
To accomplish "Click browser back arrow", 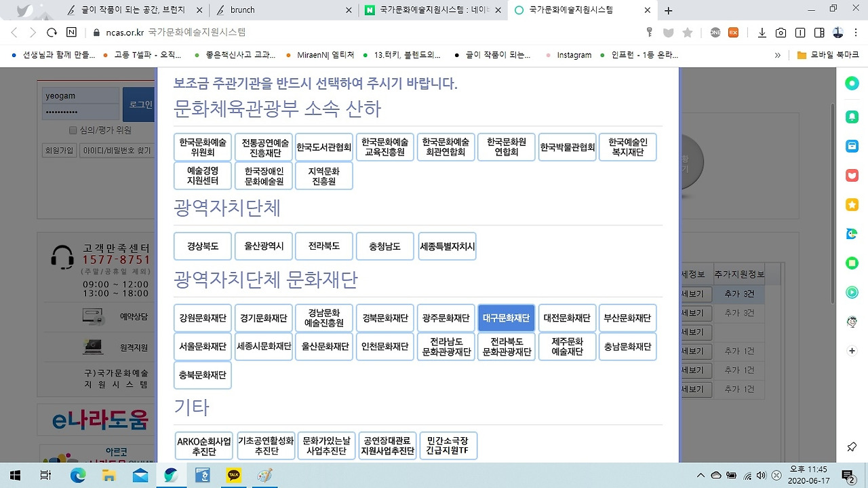I will [x=14, y=33].
